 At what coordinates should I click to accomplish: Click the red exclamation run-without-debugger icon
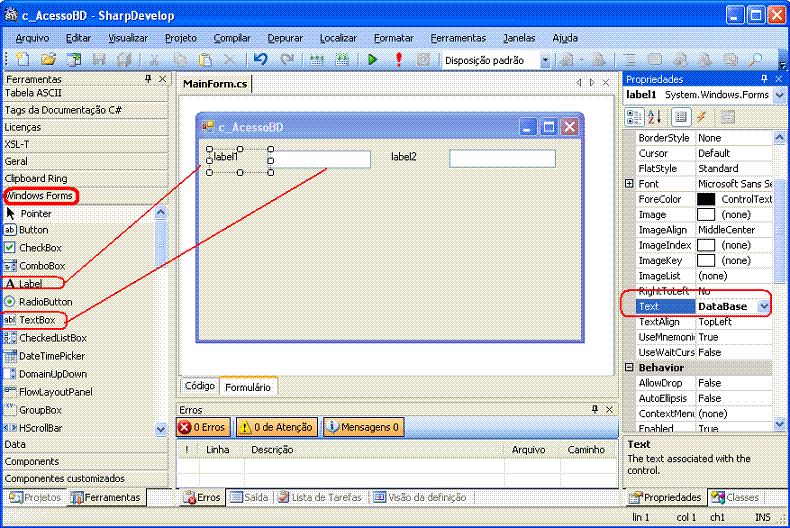point(399,59)
